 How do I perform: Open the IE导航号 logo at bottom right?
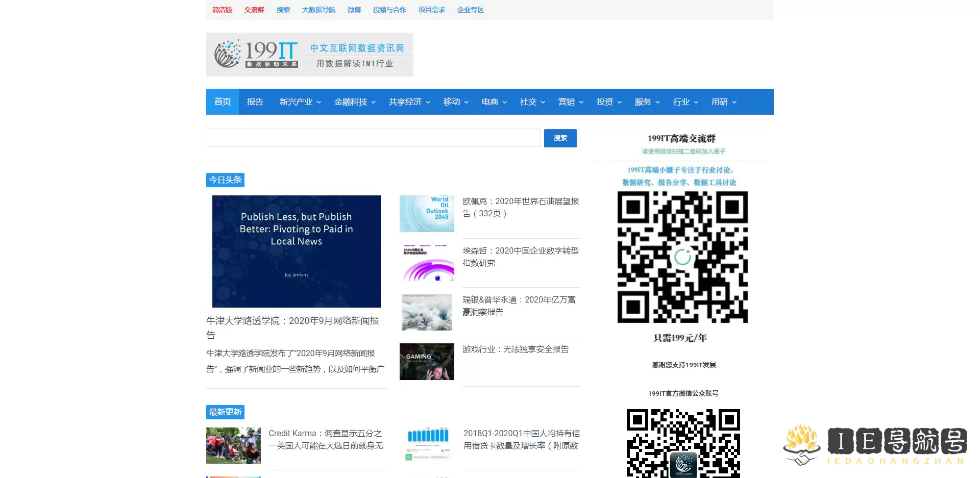click(875, 444)
